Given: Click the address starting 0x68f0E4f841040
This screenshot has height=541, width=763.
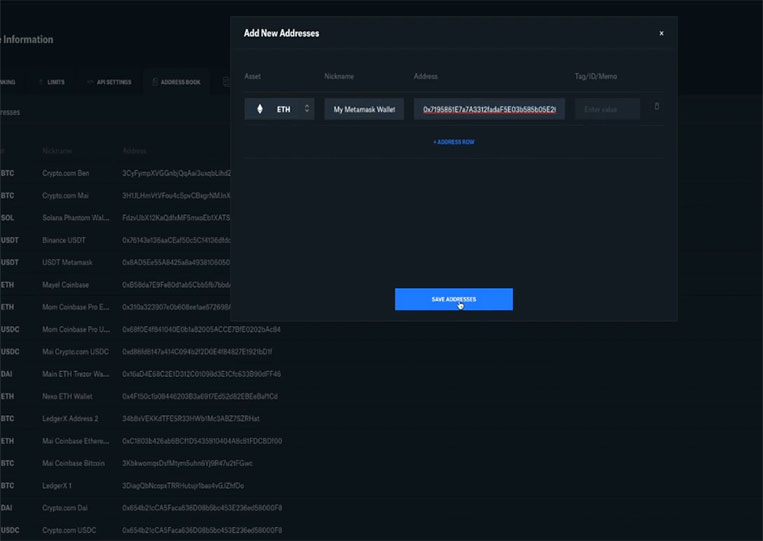Looking at the screenshot, I should (201, 330).
